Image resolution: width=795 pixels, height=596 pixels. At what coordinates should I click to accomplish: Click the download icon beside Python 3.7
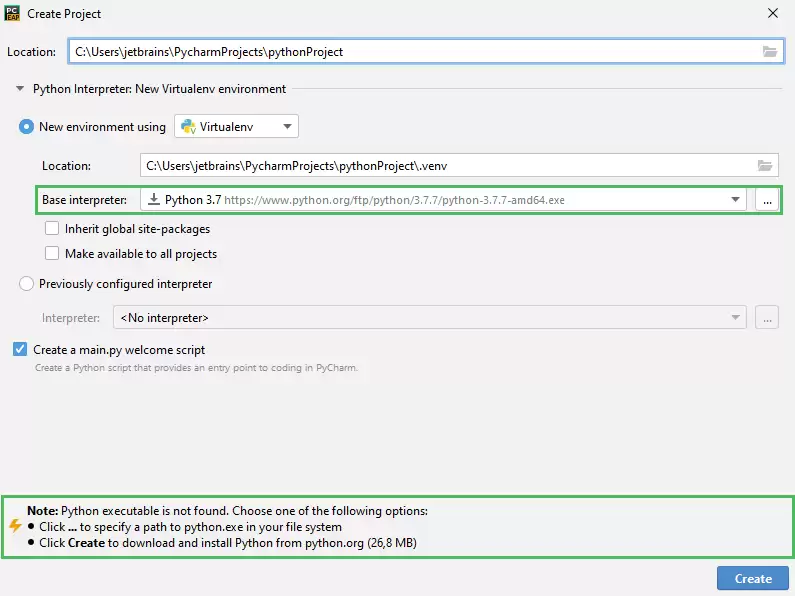coord(154,199)
